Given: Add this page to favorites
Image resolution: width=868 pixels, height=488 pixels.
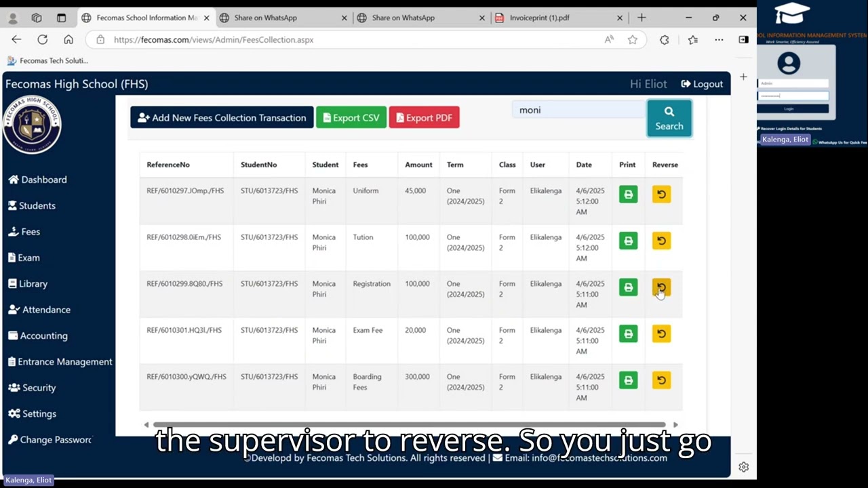Looking at the screenshot, I should tap(632, 40).
